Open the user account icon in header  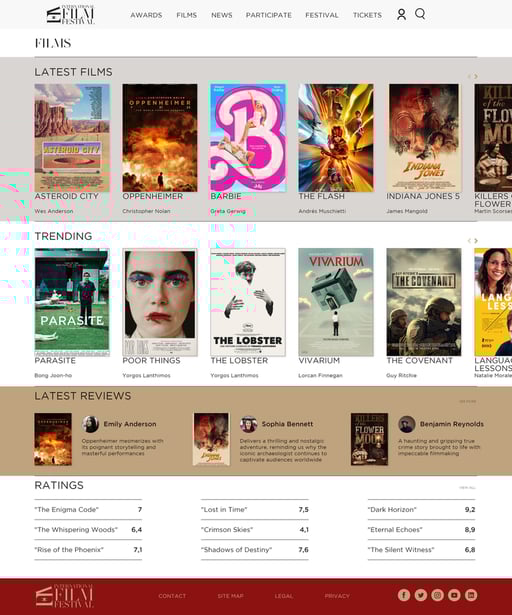pos(401,15)
